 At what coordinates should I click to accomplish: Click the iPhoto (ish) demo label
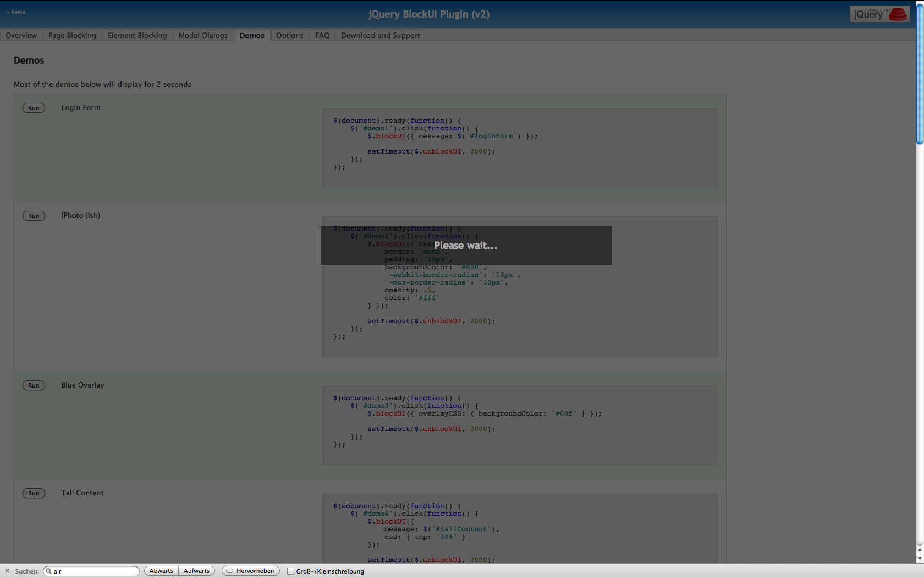point(81,215)
